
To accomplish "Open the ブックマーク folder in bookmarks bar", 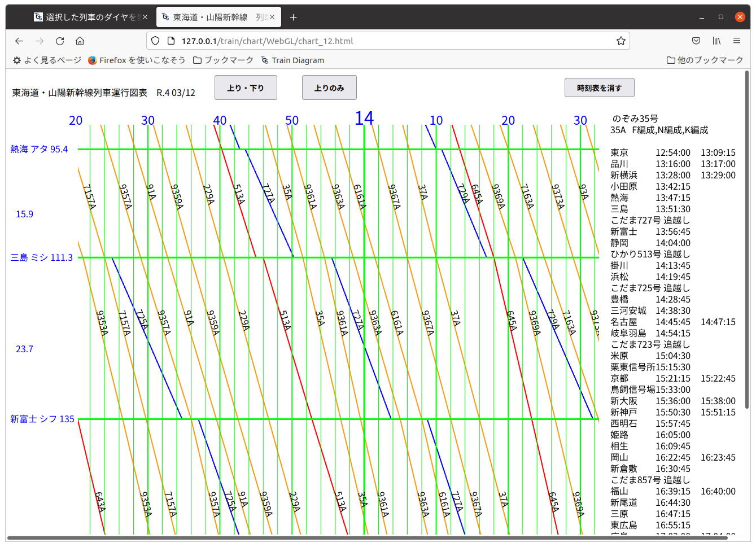I will coord(223,60).
